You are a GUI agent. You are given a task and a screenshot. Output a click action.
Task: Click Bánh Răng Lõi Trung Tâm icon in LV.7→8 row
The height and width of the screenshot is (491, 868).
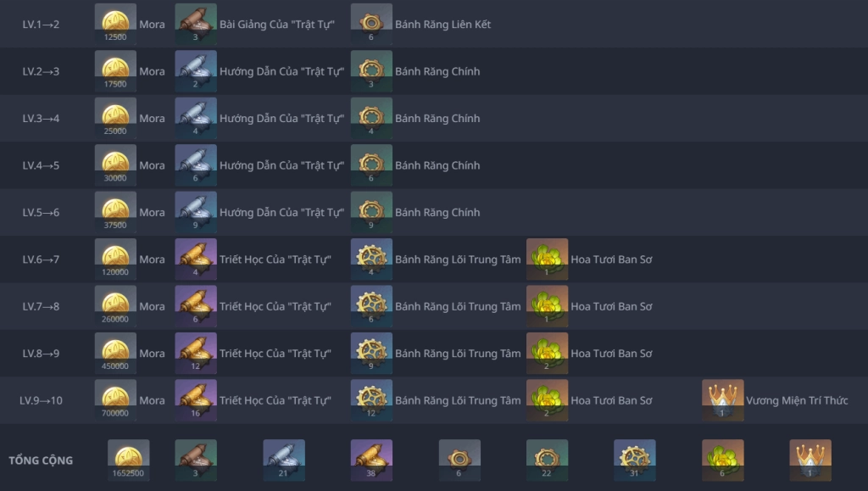(x=371, y=306)
